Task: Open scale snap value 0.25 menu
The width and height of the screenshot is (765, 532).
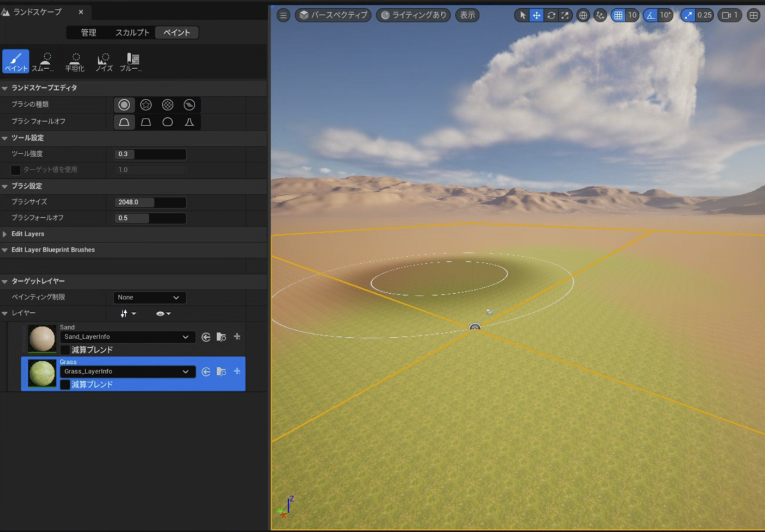Action: (x=704, y=15)
